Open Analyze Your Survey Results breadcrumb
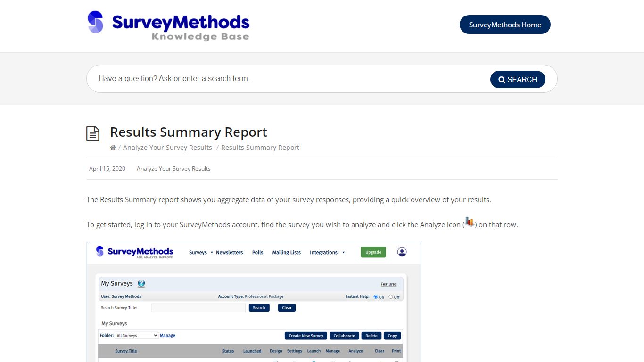The height and width of the screenshot is (362, 644). (167, 148)
